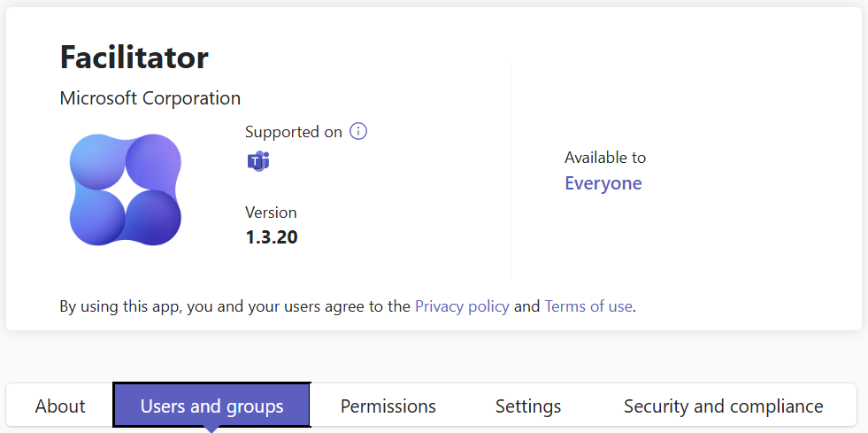868x433 pixels.
Task: Click version number 1.3.20
Action: tap(272, 237)
